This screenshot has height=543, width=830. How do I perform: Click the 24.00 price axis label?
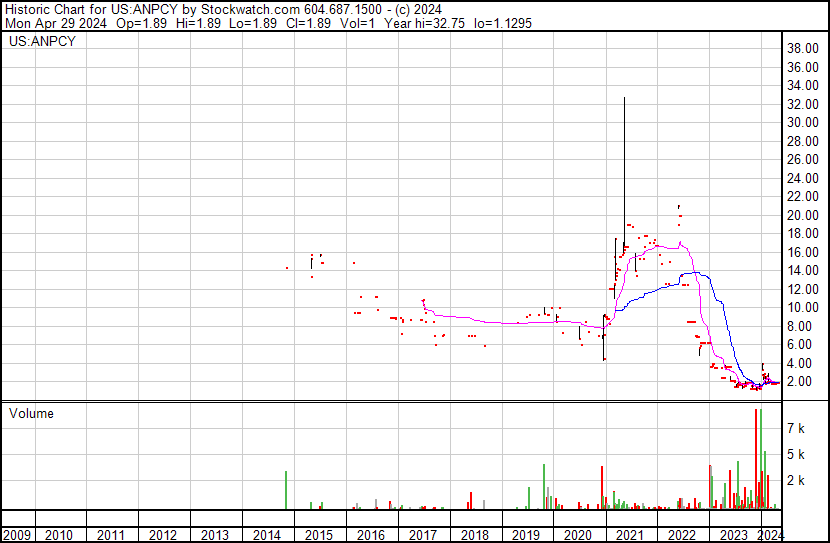click(803, 178)
